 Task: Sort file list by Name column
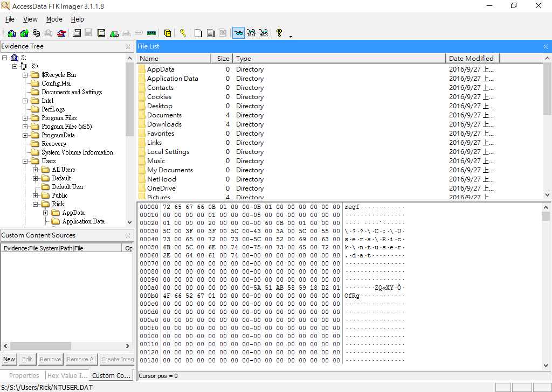174,58
